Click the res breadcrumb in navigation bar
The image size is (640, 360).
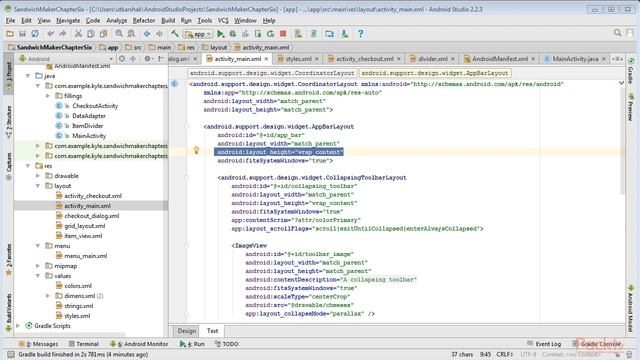pyautogui.click(x=187, y=47)
